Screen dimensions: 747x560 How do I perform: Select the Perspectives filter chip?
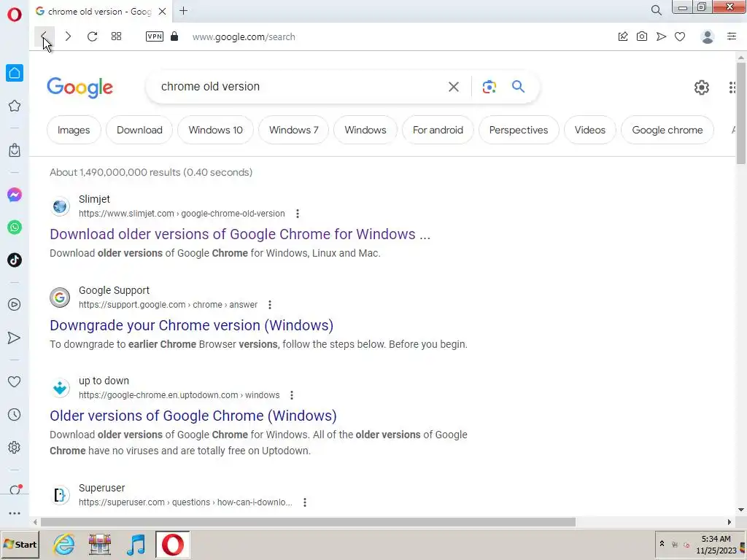click(519, 130)
